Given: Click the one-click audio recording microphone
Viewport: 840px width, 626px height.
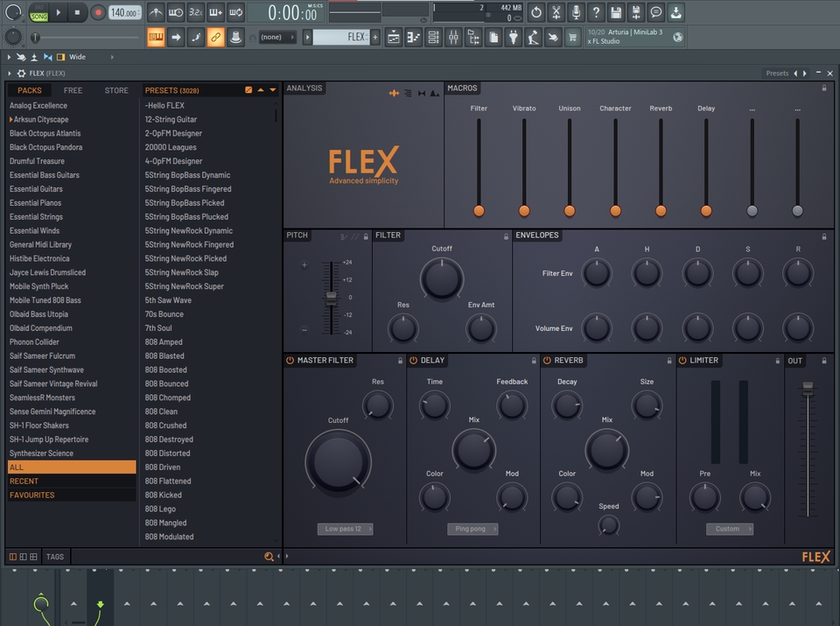Looking at the screenshot, I should (576, 11).
